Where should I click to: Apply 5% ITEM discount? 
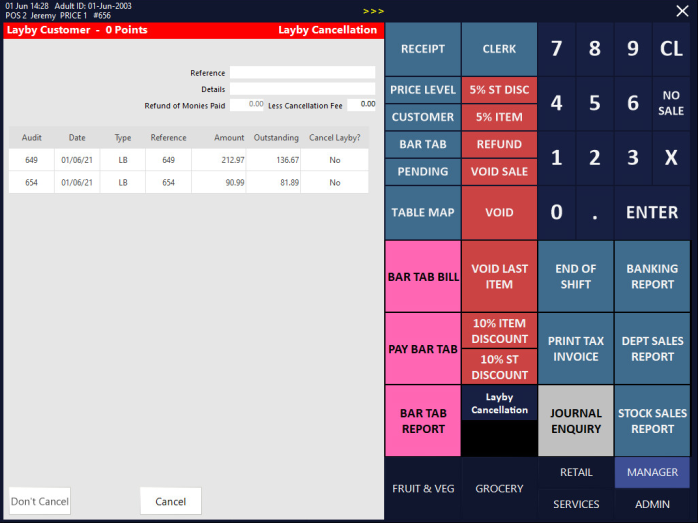(499, 117)
